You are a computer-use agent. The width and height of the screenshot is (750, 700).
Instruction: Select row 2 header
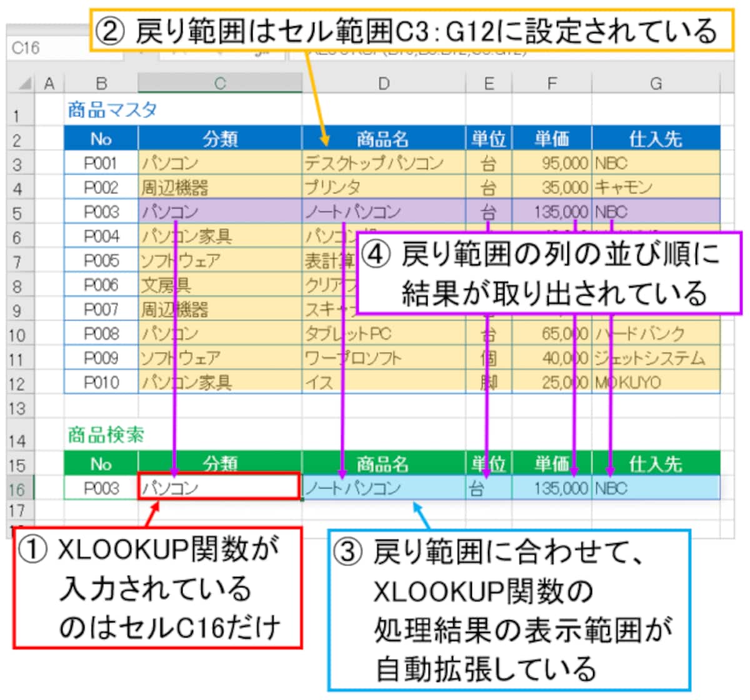coord(21,139)
